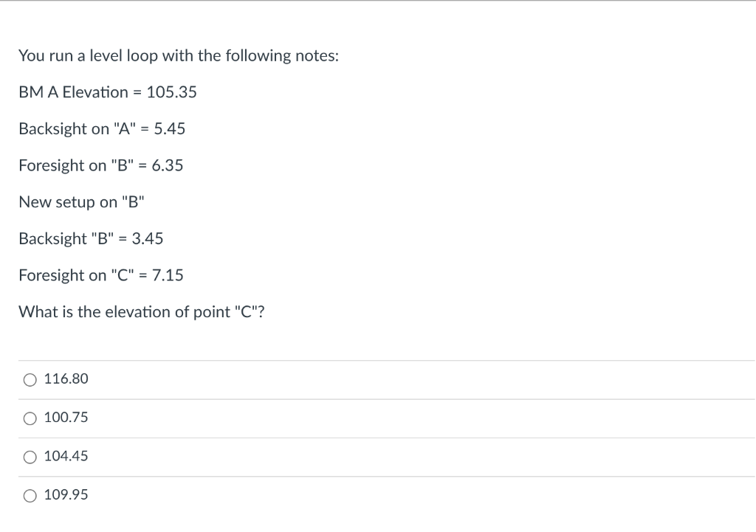Click the Backsight on A = 5.45 line
Screen dimensions: 756x532
point(102,128)
